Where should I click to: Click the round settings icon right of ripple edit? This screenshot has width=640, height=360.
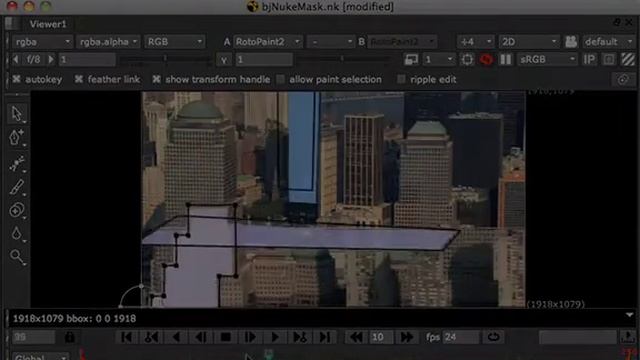pos(623,80)
